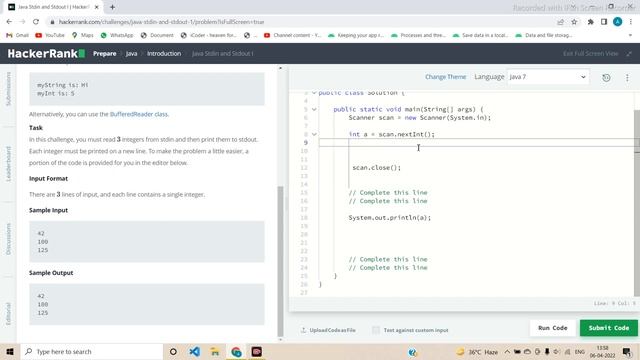
Task: Collapse the class fold arrow near line 3
Action: click(314, 93)
